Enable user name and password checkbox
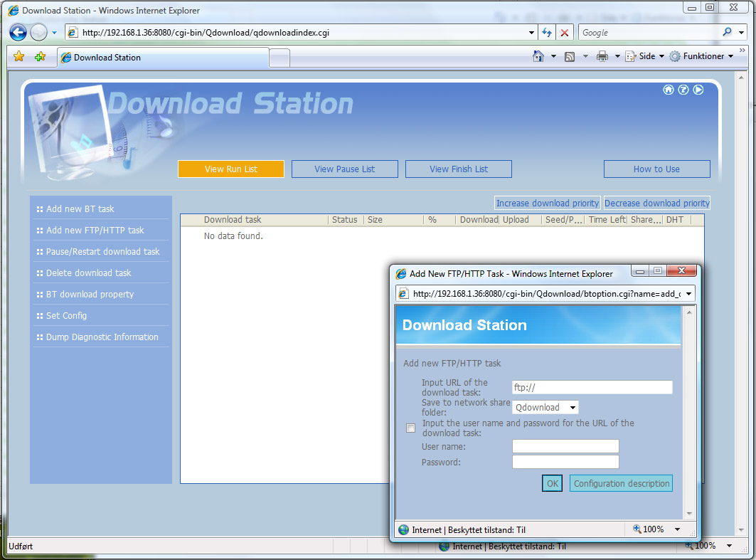This screenshot has height=560, width=756. (x=410, y=428)
